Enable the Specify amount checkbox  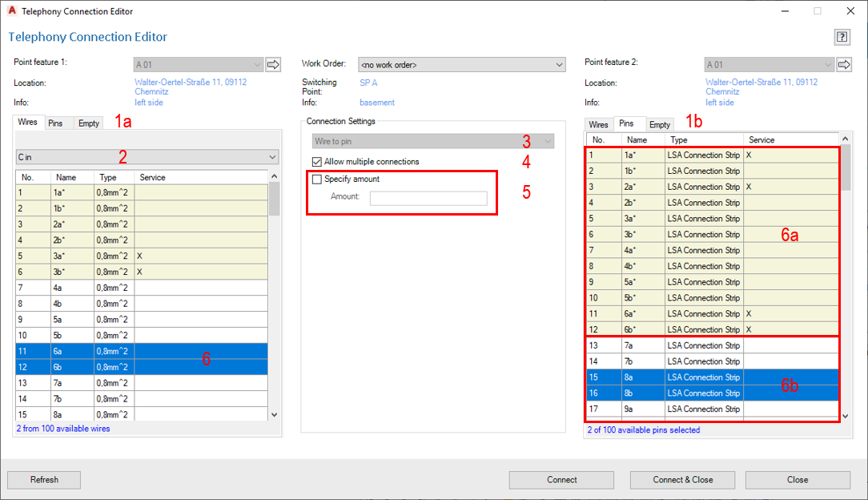316,179
